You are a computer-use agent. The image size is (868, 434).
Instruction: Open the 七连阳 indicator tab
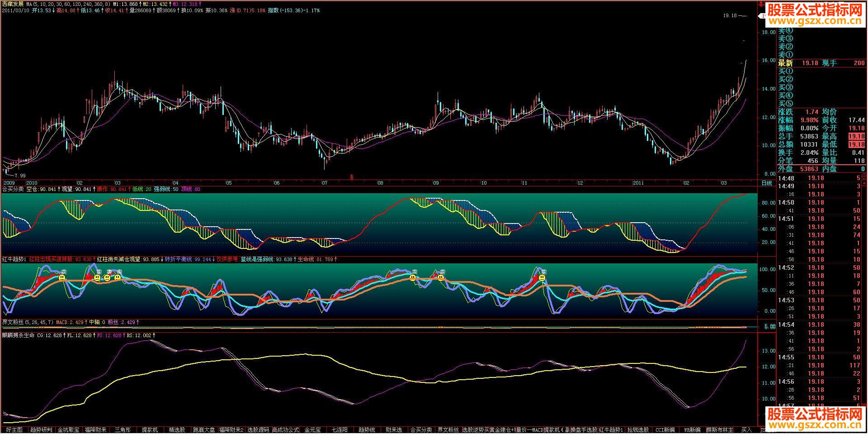click(340, 429)
